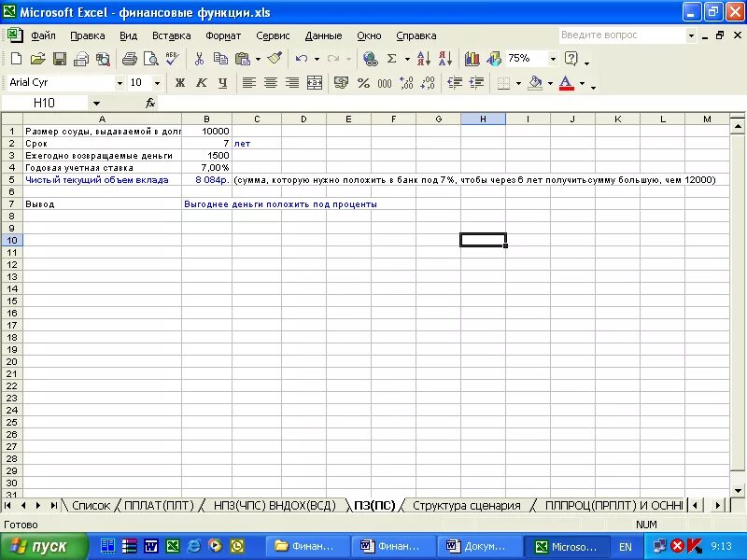Select the Список sheet tab
The width and height of the screenshot is (747, 560).
(x=91, y=505)
